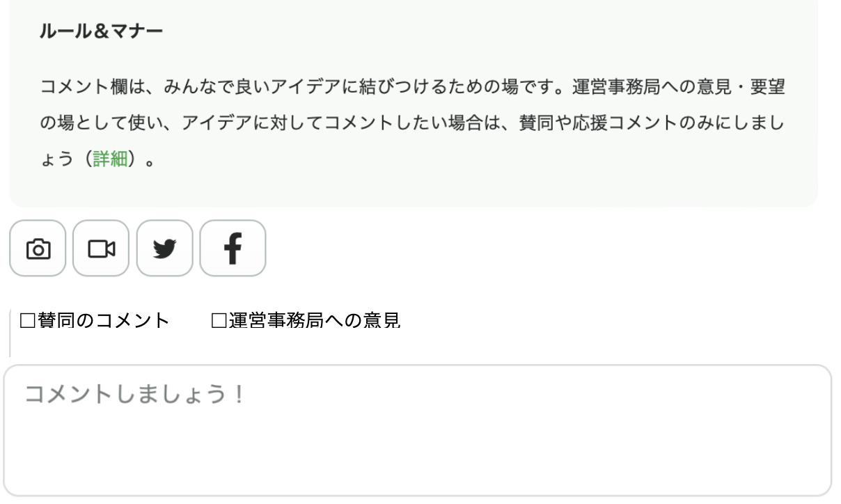
Task: Embed a tweet via the Twitter button
Action: 164,249
